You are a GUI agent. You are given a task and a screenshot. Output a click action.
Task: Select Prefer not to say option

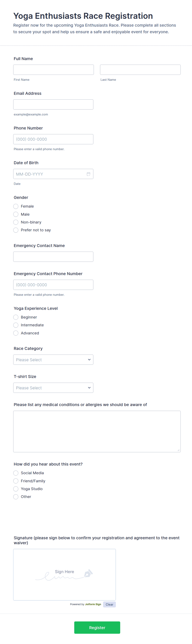pyautogui.click(x=16, y=230)
